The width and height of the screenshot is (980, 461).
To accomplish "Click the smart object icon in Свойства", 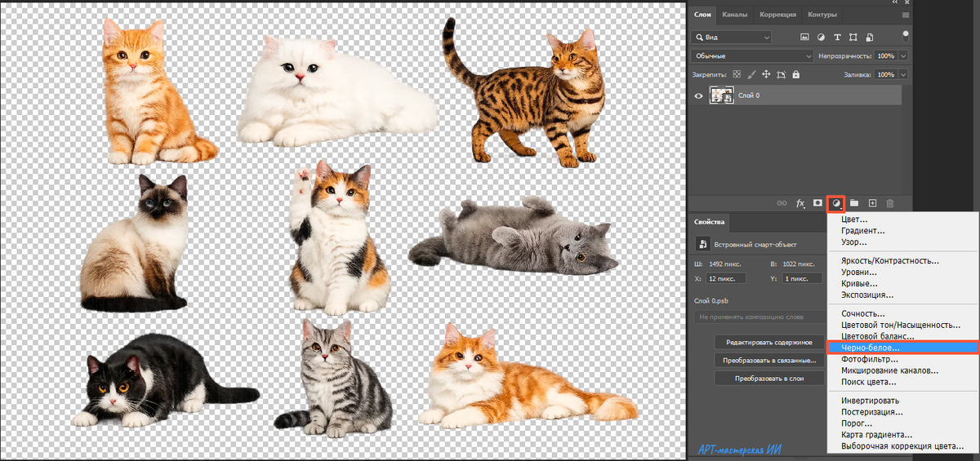I will (702, 244).
